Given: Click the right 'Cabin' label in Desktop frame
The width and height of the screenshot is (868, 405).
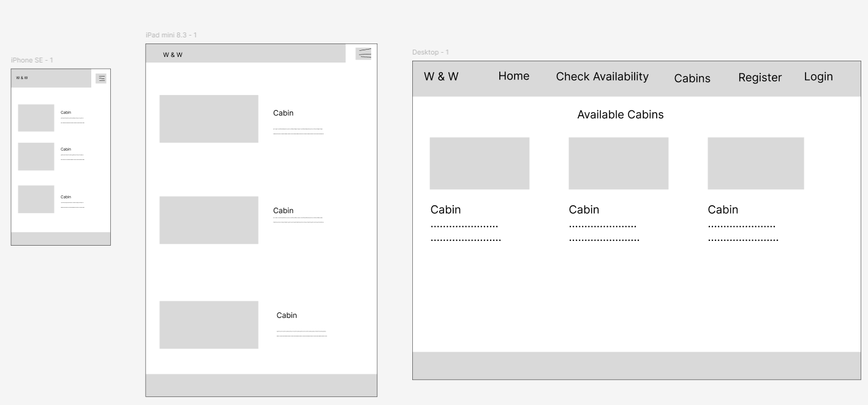Looking at the screenshot, I should click(x=723, y=210).
